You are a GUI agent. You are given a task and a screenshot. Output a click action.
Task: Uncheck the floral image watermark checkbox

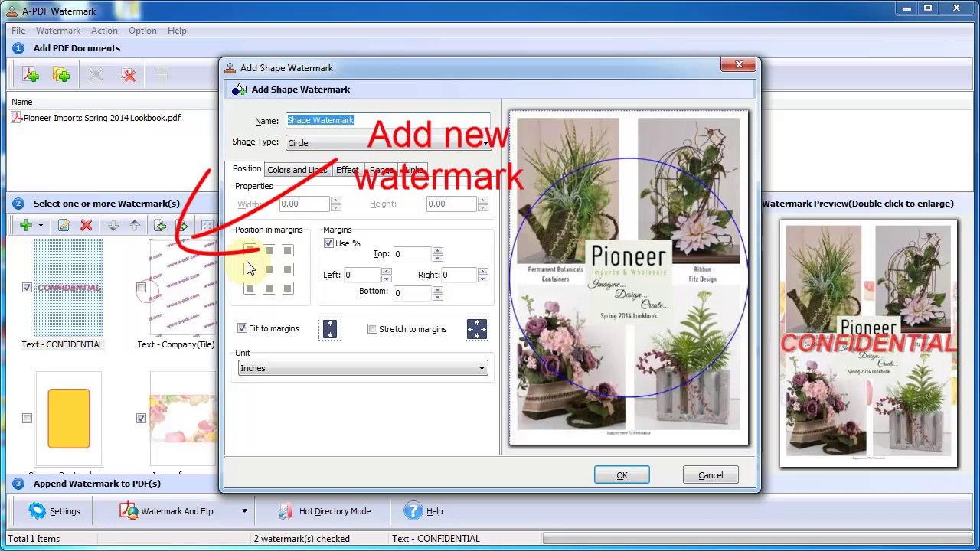(x=141, y=418)
